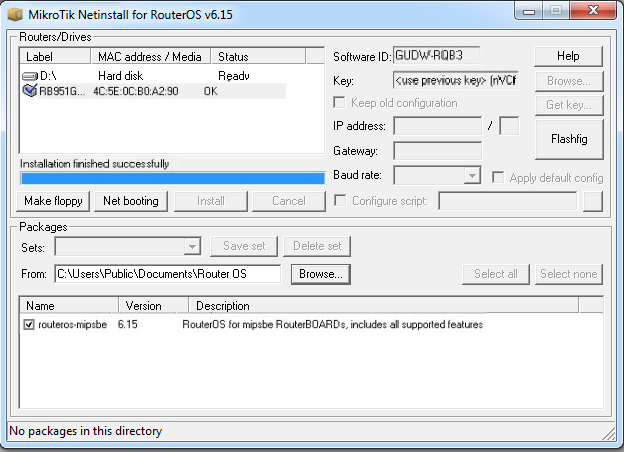
Task: Click the Select none button
Action: (569, 274)
